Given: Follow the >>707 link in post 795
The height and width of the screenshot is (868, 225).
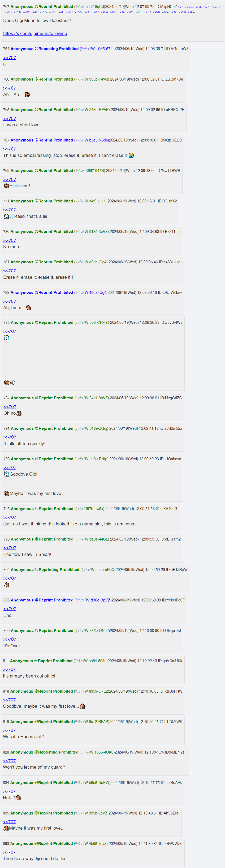Looking at the screenshot, I should click(10, 517).
